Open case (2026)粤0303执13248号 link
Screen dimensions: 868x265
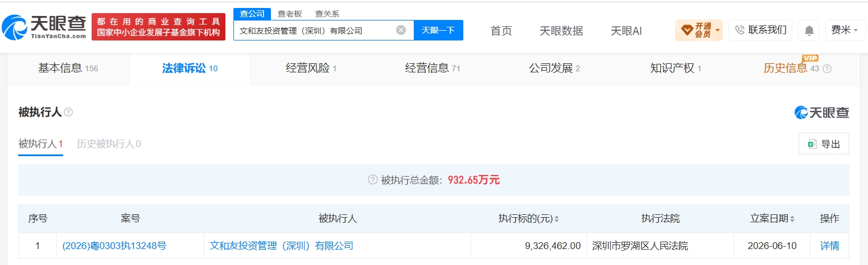click(114, 246)
